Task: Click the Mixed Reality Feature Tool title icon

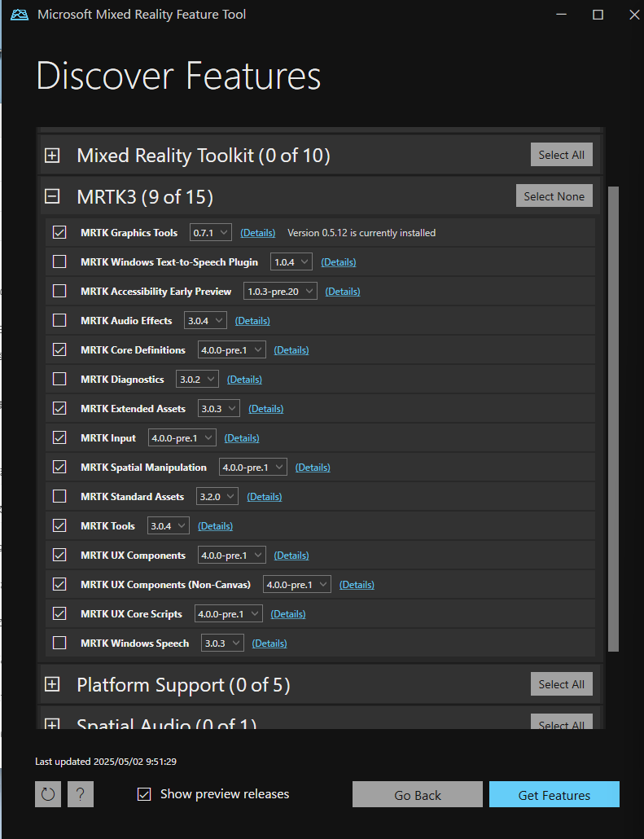Action: coord(20,15)
